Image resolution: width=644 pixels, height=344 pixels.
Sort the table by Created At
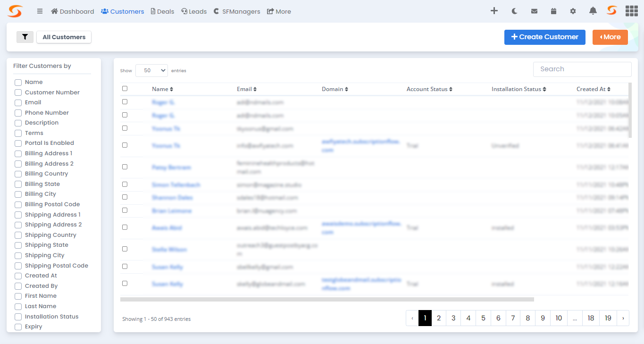click(593, 88)
